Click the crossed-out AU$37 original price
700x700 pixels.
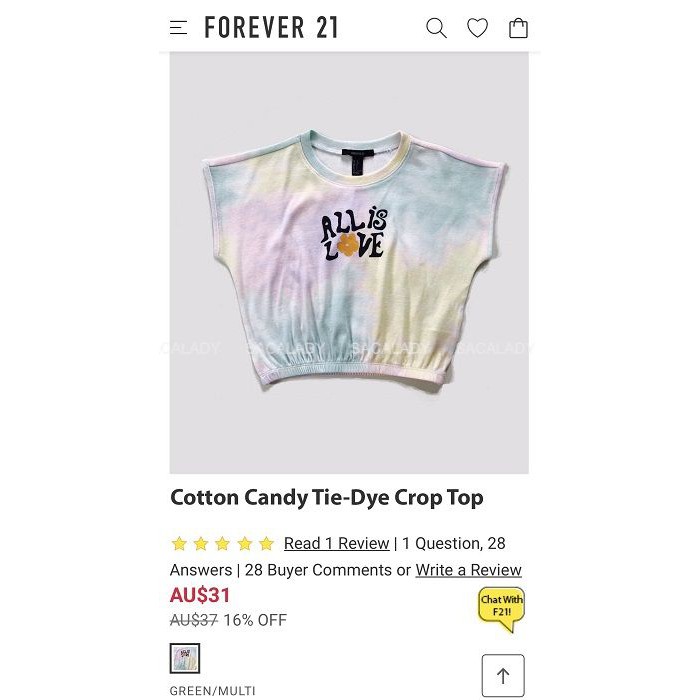(x=194, y=620)
